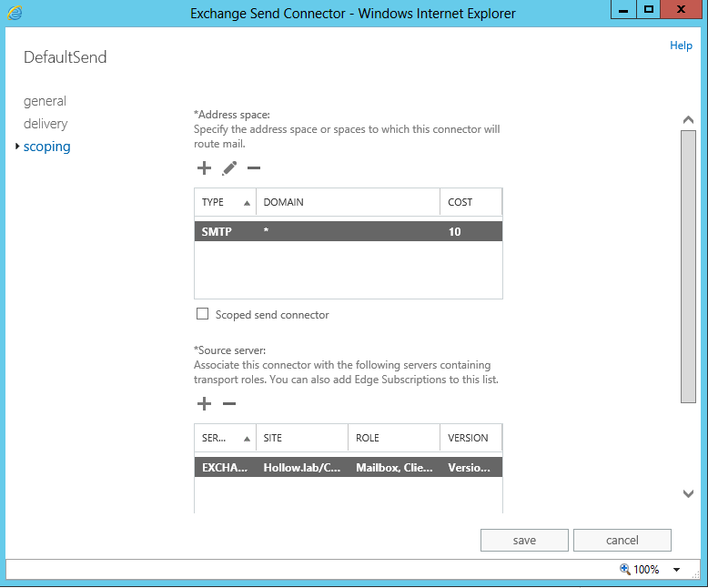
Task: Add a source server with plus icon
Action: tap(204, 404)
